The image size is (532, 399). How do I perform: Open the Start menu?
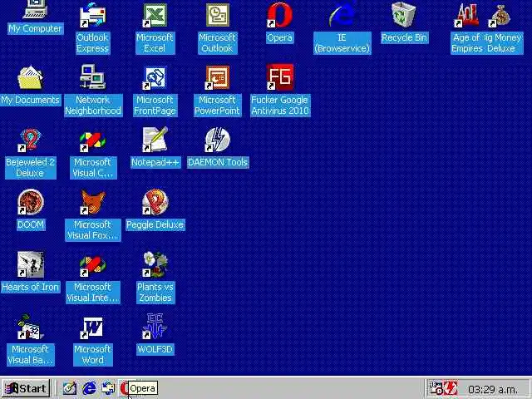coord(26,388)
